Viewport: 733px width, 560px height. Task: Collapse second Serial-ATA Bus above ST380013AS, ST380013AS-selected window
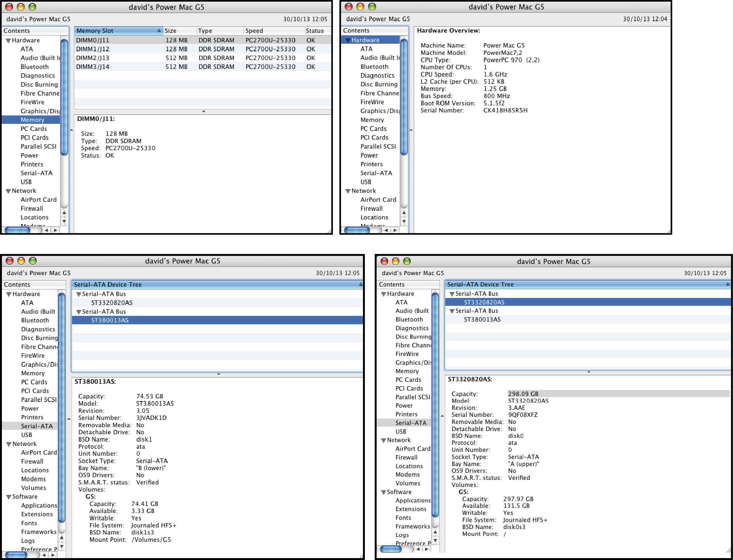pos(79,312)
